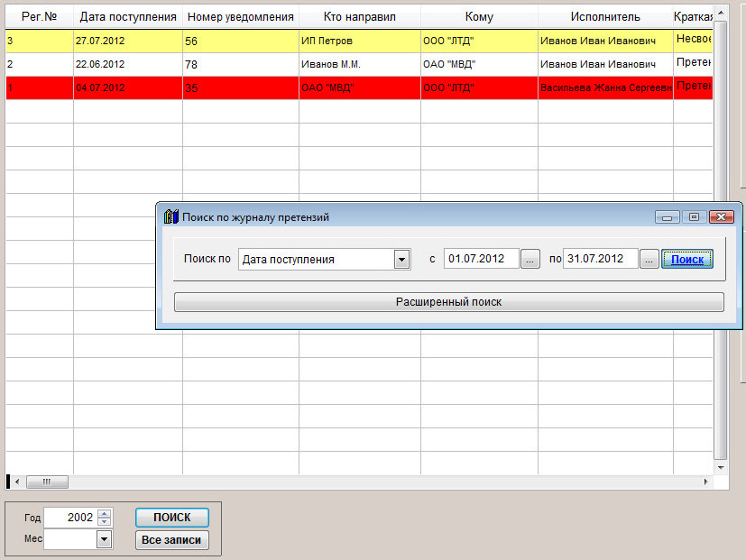Click the 'Исполнитель' column header

tap(605, 16)
